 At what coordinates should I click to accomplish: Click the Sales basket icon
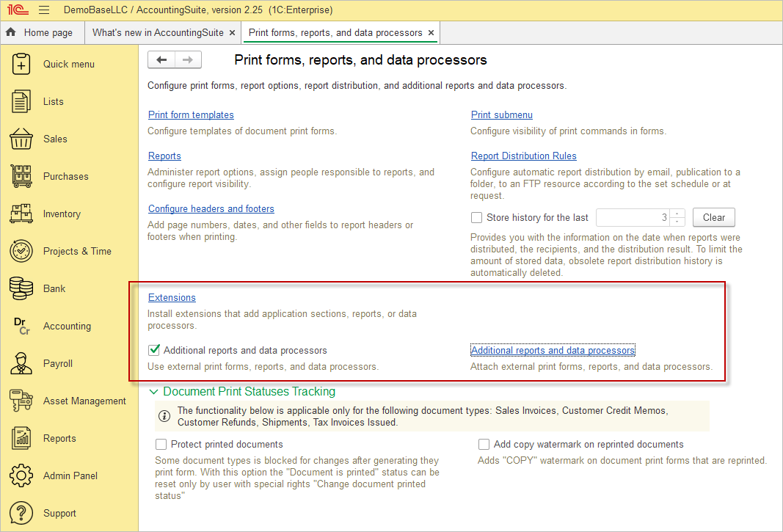(x=21, y=139)
